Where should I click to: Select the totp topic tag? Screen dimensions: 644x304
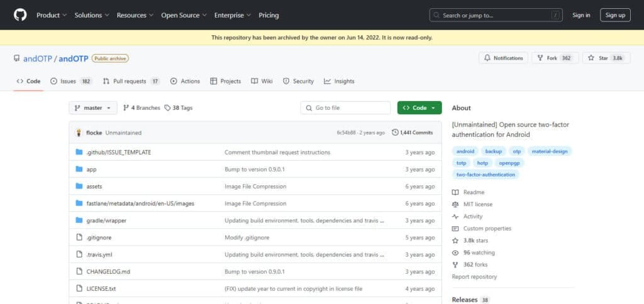click(461, 163)
